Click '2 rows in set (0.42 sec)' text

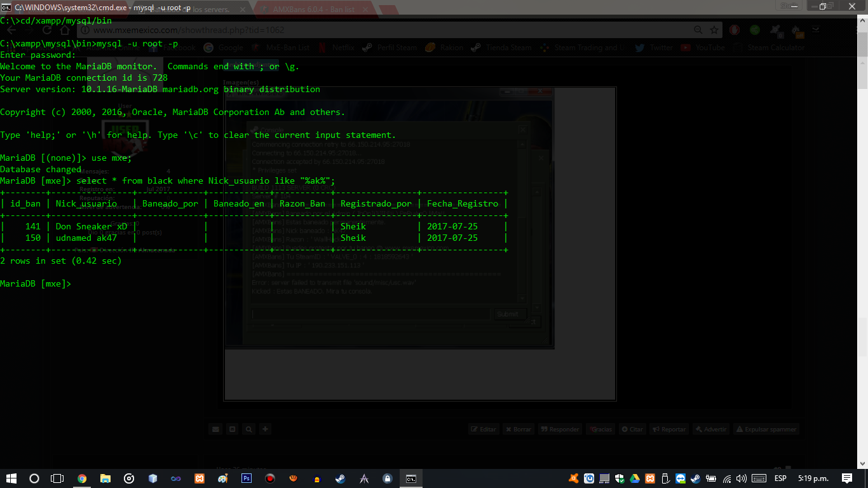(61, 261)
